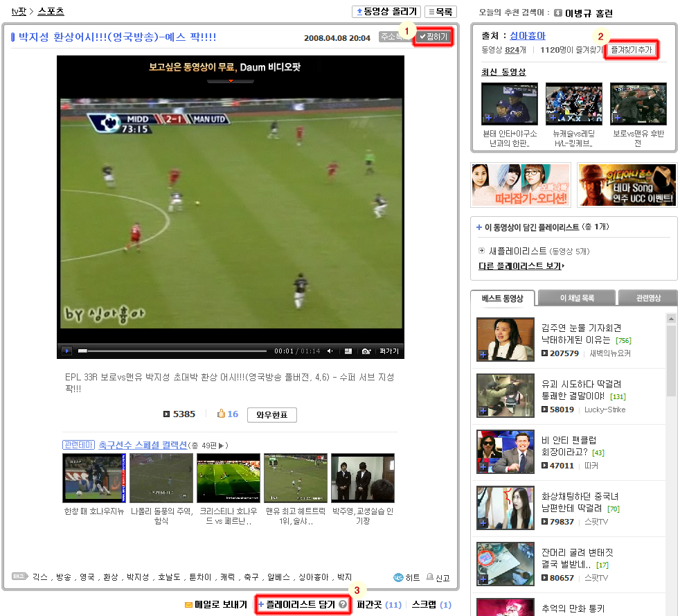This screenshot has width=680, height=616.
Task: Switch to the 베스트 동영상 tab
Action: pyautogui.click(x=503, y=298)
